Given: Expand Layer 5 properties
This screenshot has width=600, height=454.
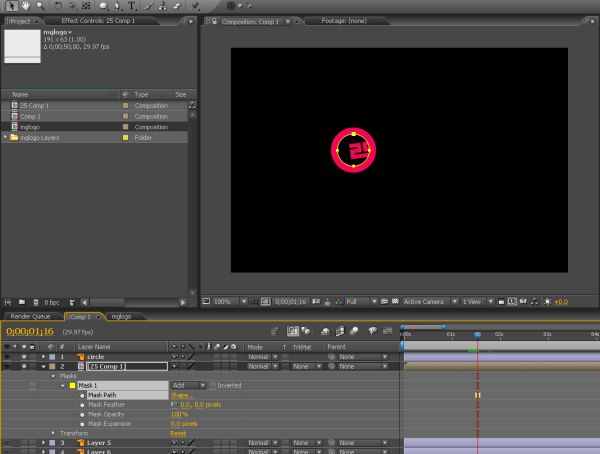Looking at the screenshot, I should click(43, 443).
